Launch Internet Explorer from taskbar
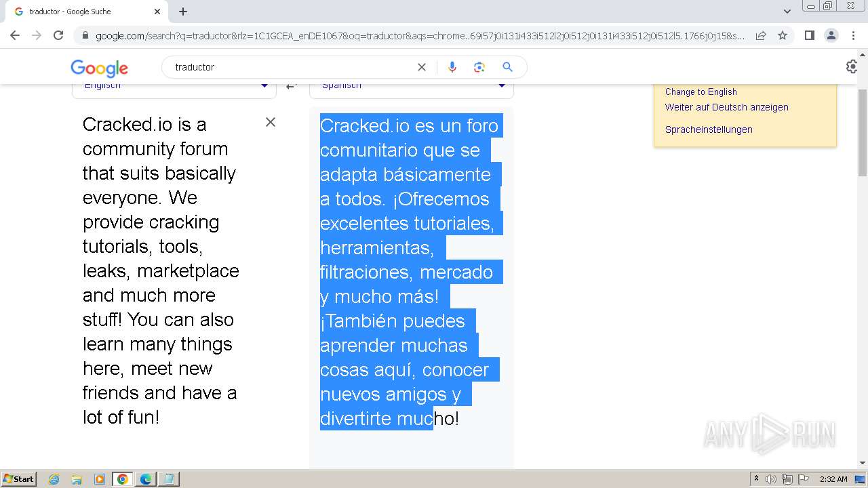Screen dimensions: 868x488 (x=54, y=479)
